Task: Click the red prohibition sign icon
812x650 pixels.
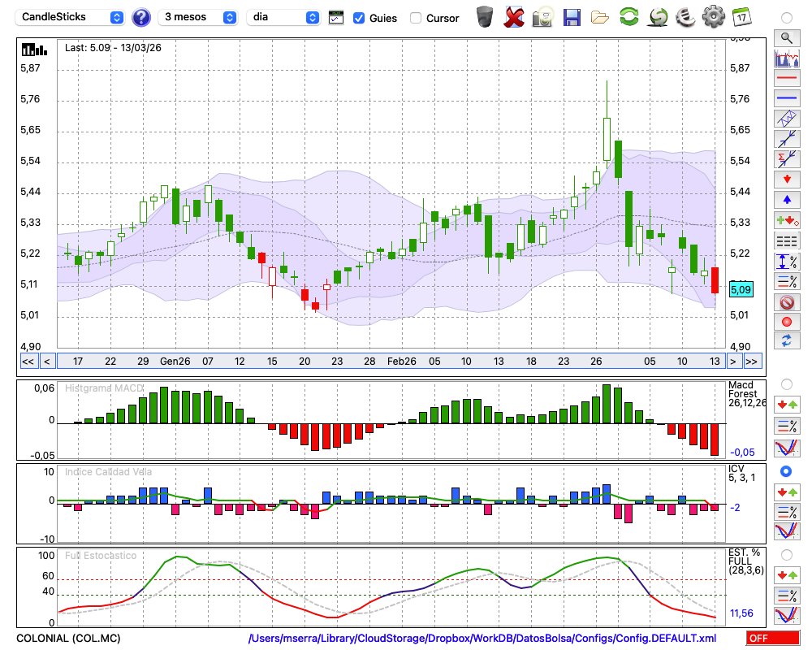Action: (786, 302)
